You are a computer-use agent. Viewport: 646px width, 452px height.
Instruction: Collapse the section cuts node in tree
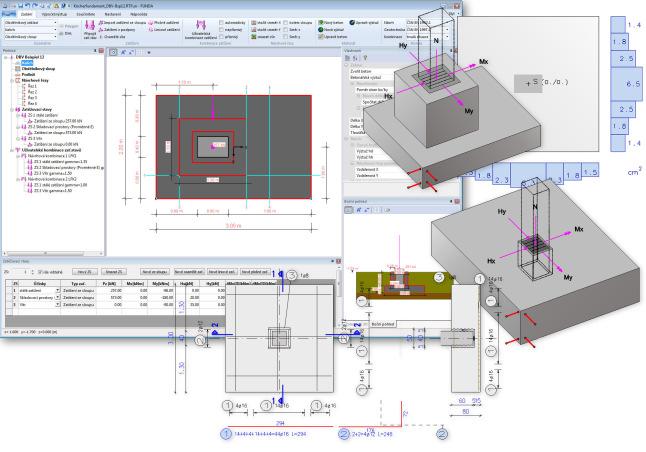(12, 81)
